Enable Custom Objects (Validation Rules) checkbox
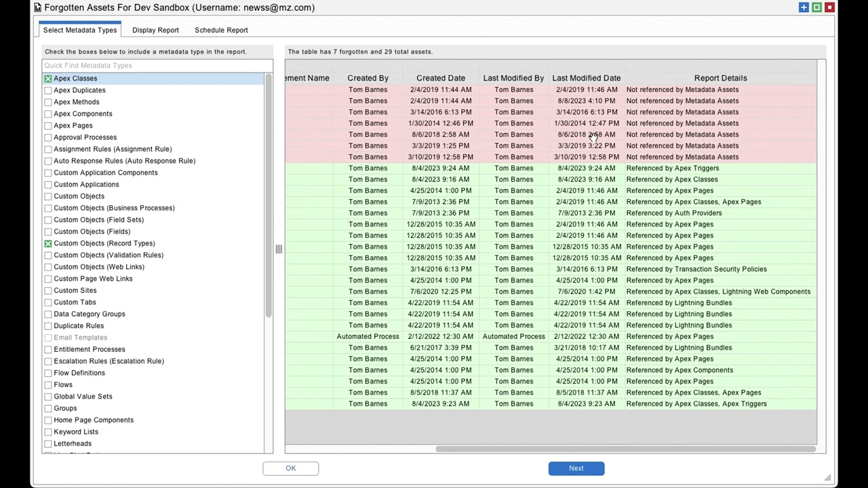This screenshot has height=488, width=868. coord(48,255)
